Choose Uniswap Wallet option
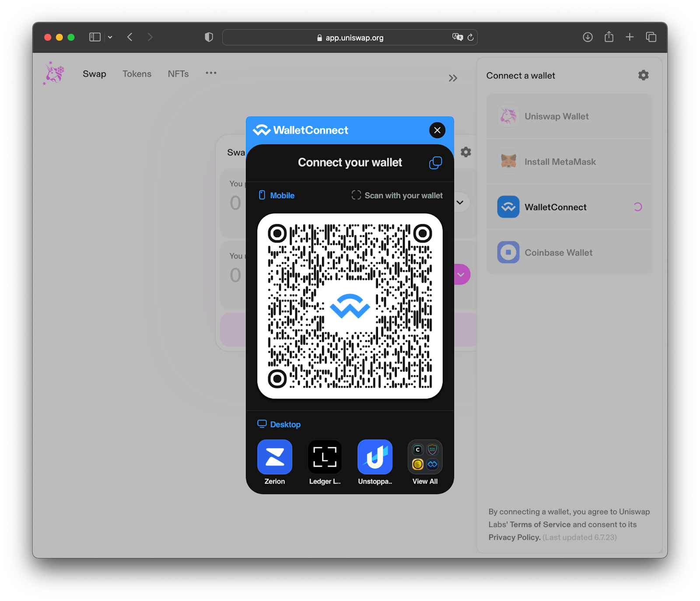This screenshot has height=601, width=700. click(569, 116)
